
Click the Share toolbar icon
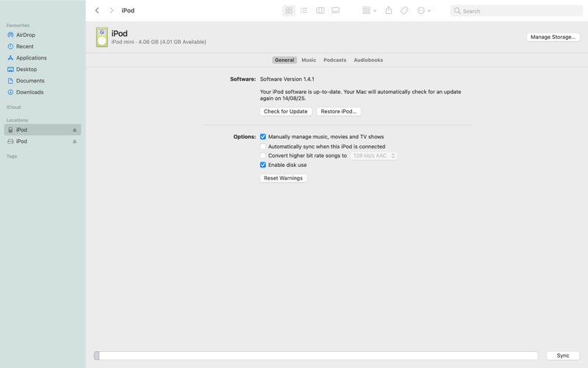(x=389, y=10)
